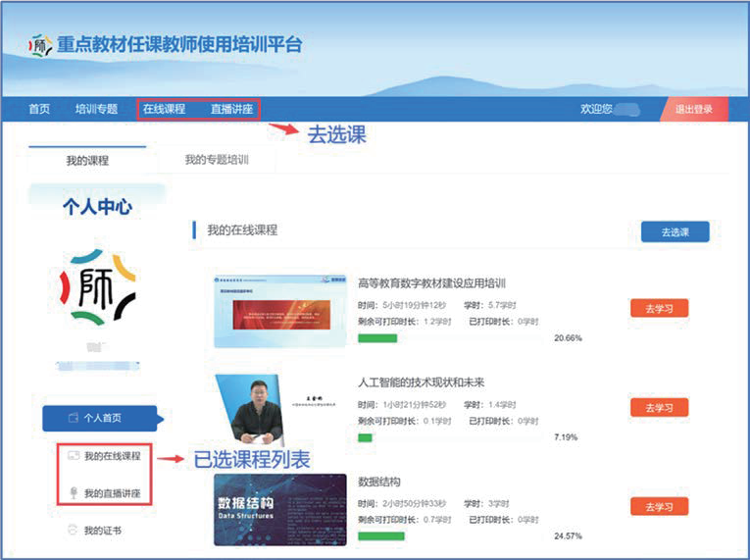The height and width of the screenshot is (560, 750).
Task: Select the 我的课程 tab
Action: click(x=87, y=160)
